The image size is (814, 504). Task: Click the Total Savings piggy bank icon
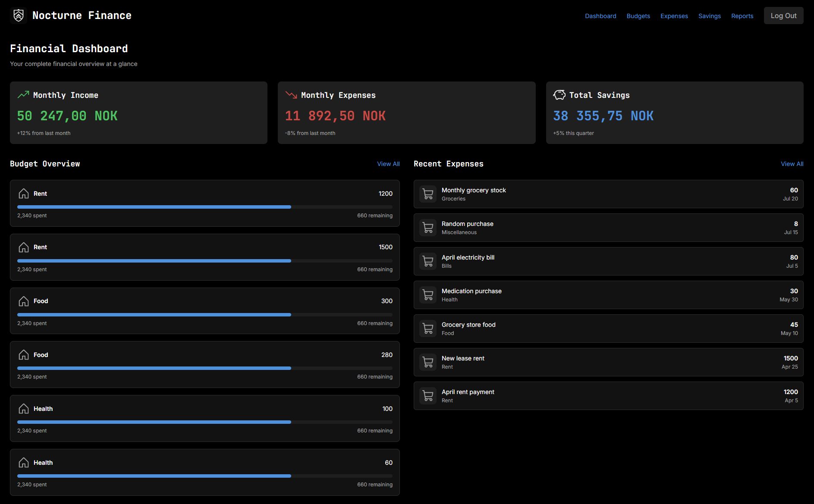click(559, 95)
